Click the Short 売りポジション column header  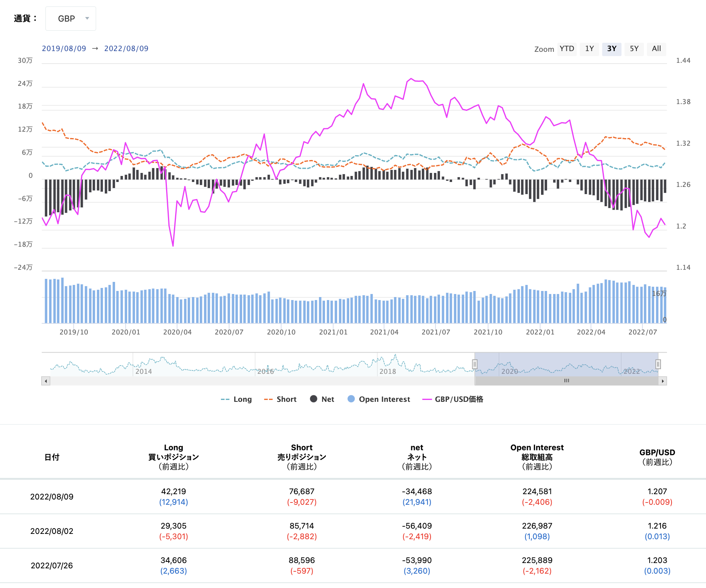[302, 457]
